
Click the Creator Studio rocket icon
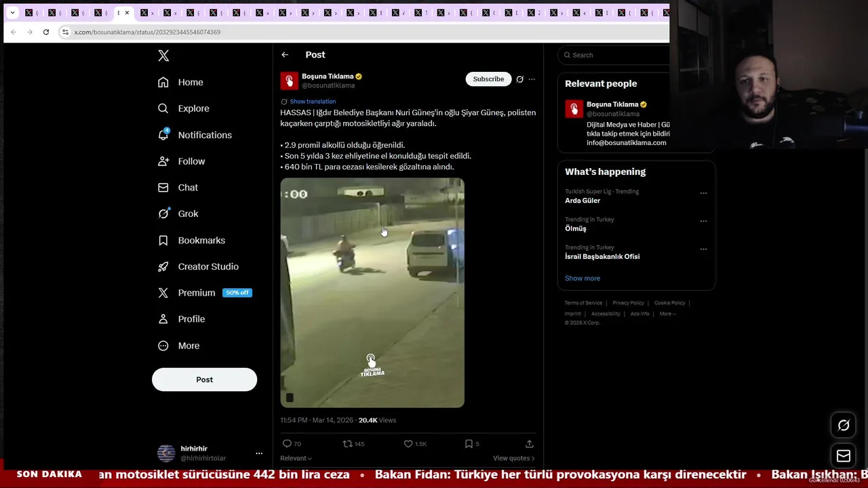[163, 266]
